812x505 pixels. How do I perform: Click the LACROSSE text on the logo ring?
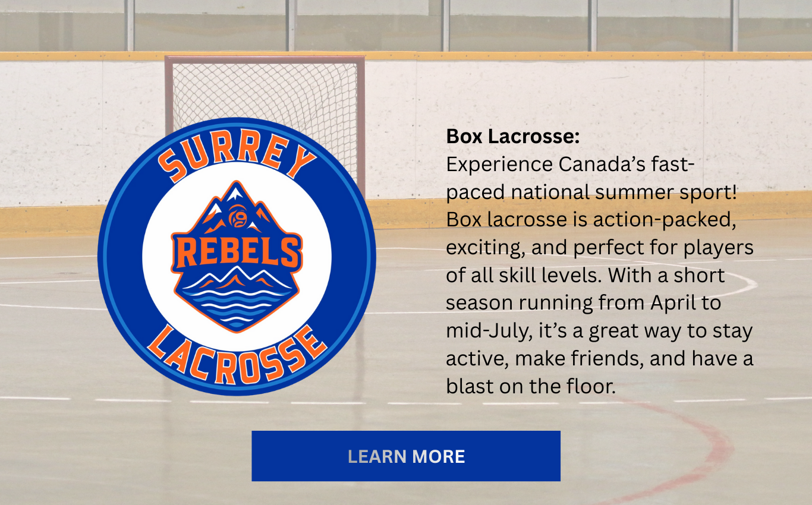point(237,356)
